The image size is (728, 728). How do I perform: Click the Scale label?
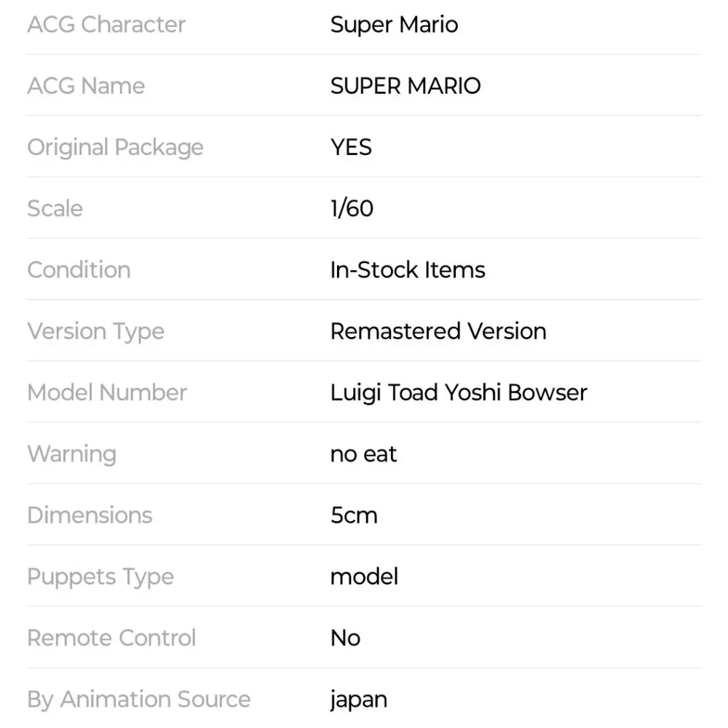[x=55, y=209]
